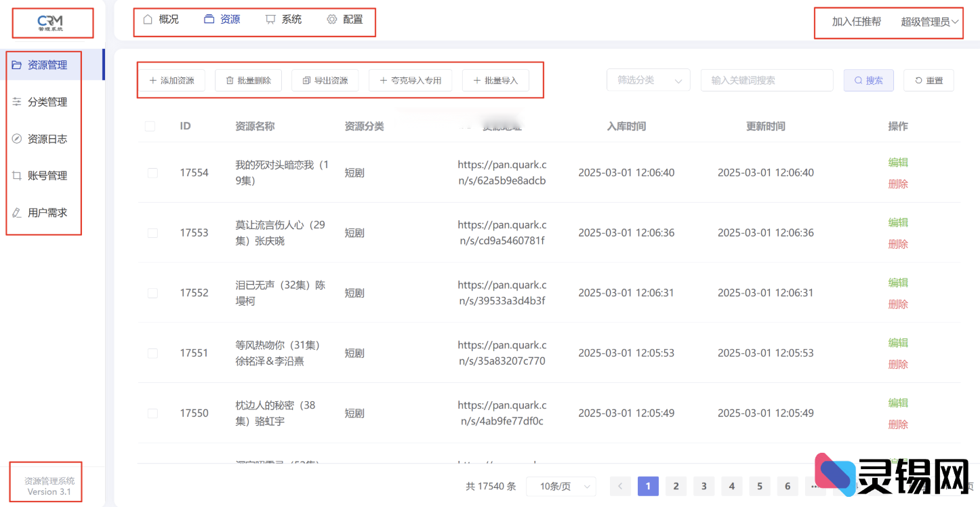
Task: Open the 筛选分类 dropdown
Action: click(647, 80)
